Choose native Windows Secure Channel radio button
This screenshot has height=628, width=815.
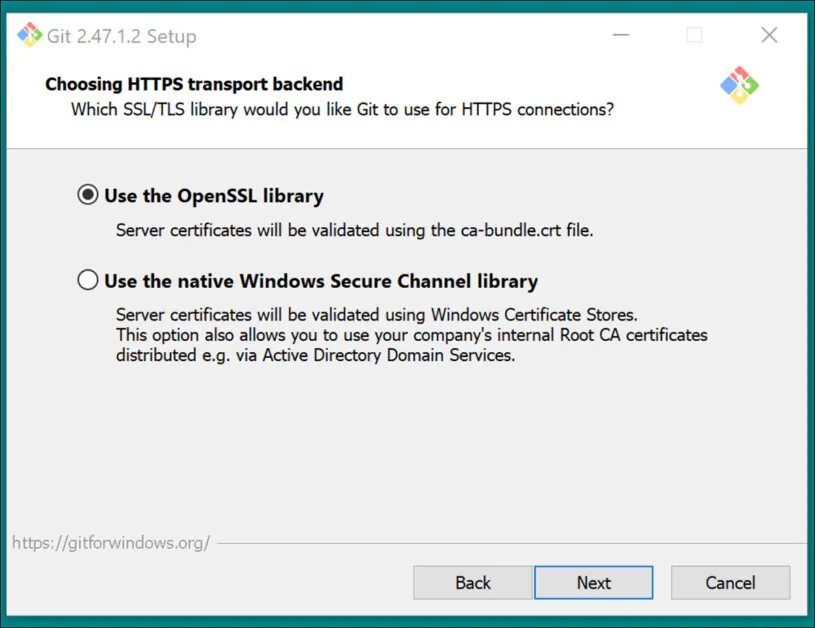(x=88, y=281)
